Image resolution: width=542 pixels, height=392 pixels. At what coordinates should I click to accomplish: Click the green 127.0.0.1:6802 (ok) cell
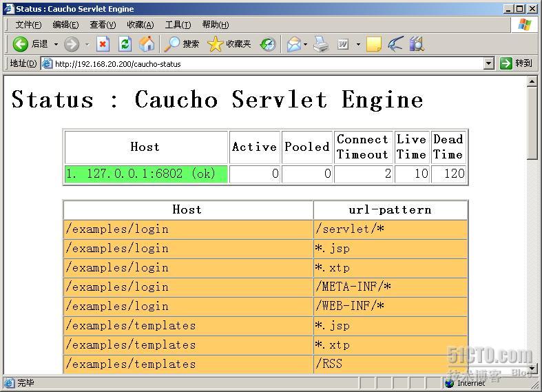coord(146,174)
